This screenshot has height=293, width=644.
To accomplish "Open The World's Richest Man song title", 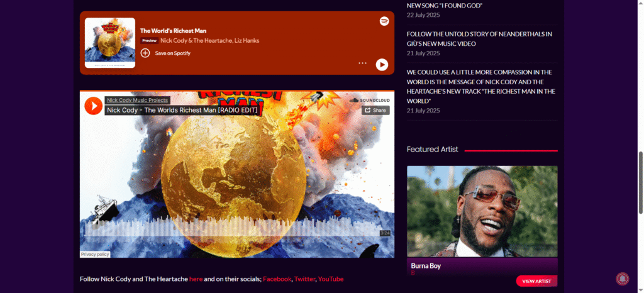I will point(173,30).
